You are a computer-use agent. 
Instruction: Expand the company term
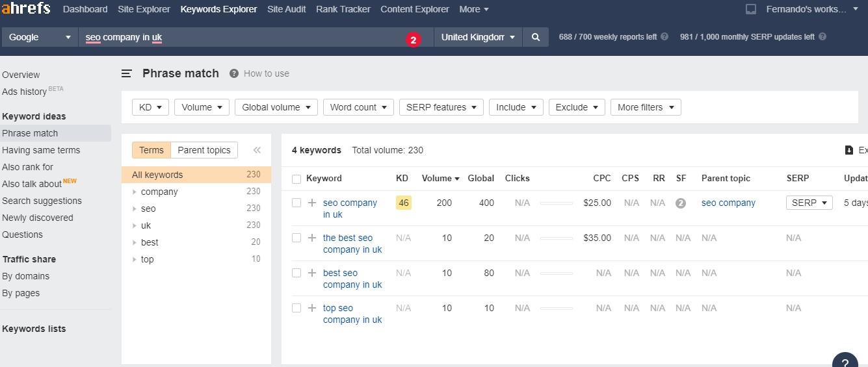click(x=135, y=192)
